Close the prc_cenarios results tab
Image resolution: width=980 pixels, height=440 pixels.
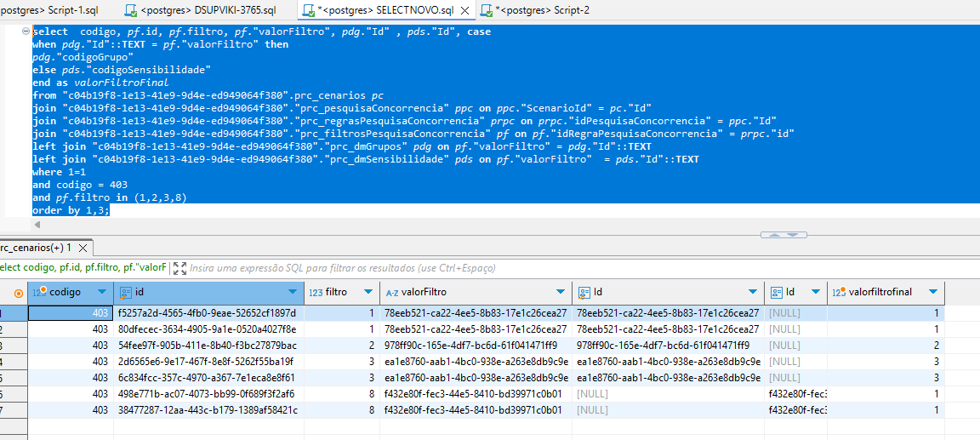point(83,248)
